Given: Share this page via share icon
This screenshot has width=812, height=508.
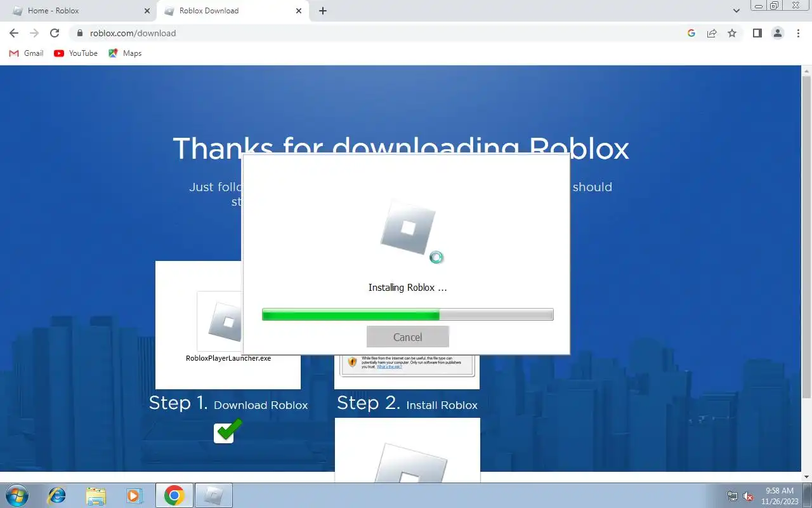Looking at the screenshot, I should [x=712, y=33].
